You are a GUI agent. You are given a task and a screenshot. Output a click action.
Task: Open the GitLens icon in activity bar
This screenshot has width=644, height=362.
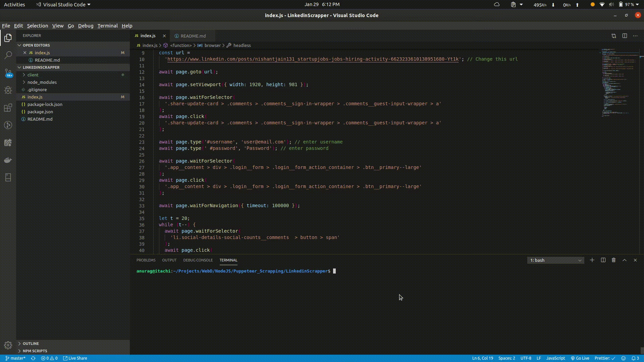[8, 125]
